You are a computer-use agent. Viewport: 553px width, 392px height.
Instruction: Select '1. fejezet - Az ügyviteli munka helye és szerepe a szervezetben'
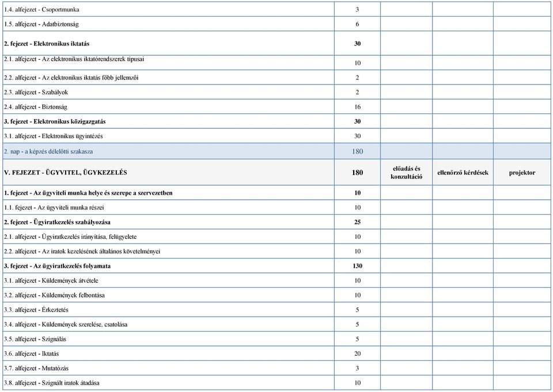coord(88,193)
